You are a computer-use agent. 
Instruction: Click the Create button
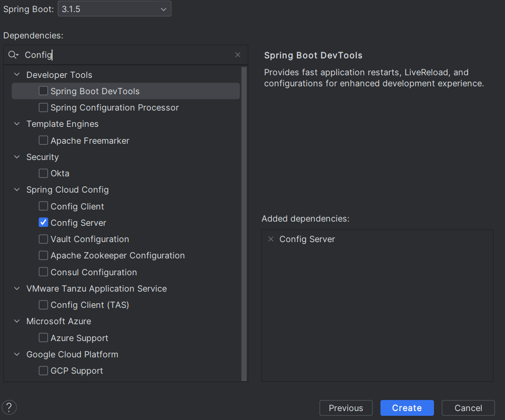point(407,408)
